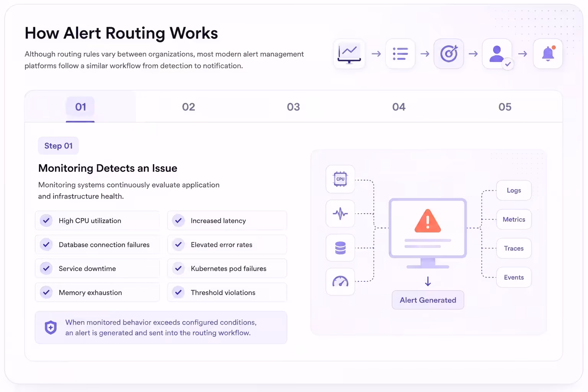This screenshot has width=588, height=392.
Task: Click the red warning triangle on monitor
Action: coord(428,221)
